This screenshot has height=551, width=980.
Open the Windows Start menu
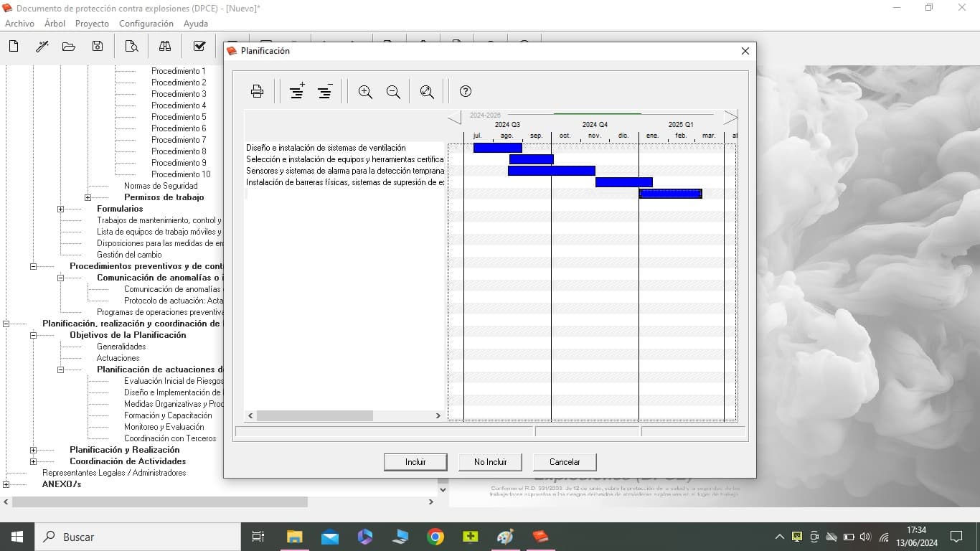[17, 537]
